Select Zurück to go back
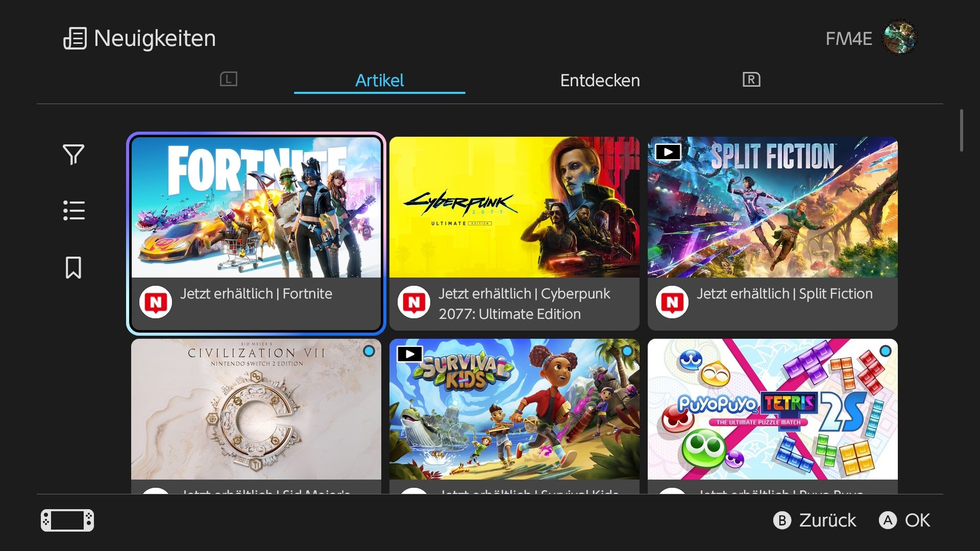 pyautogui.click(x=827, y=520)
